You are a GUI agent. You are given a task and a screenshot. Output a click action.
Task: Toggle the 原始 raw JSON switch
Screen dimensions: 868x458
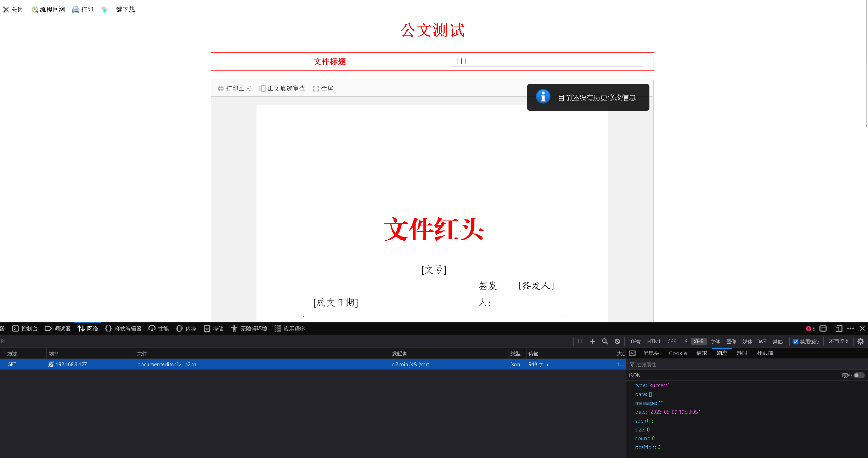(859, 376)
